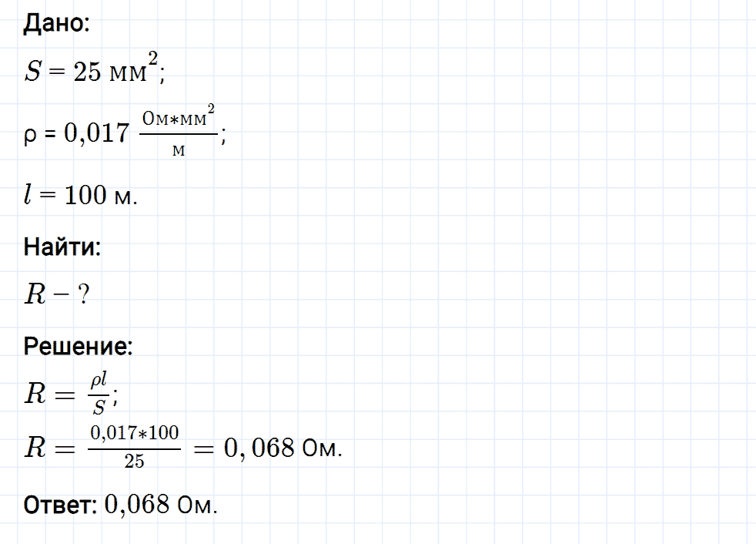Click the superscript 2 in мм²

153,60
